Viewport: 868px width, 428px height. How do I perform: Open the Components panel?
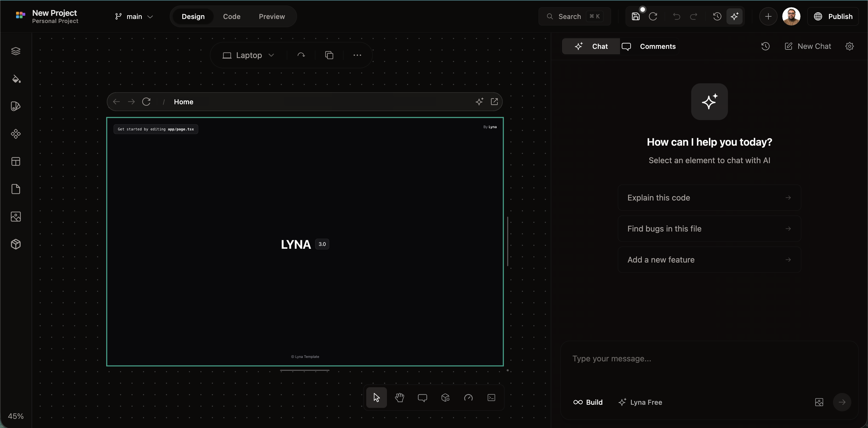[15, 134]
